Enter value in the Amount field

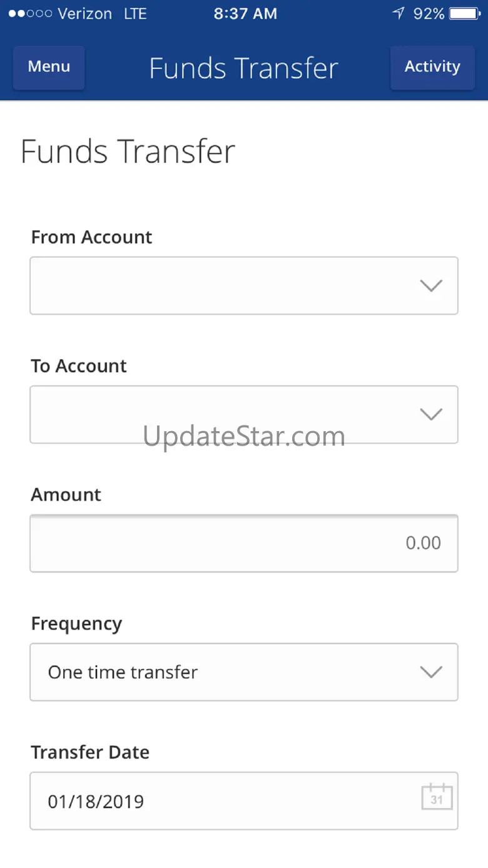tap(244, 543)
